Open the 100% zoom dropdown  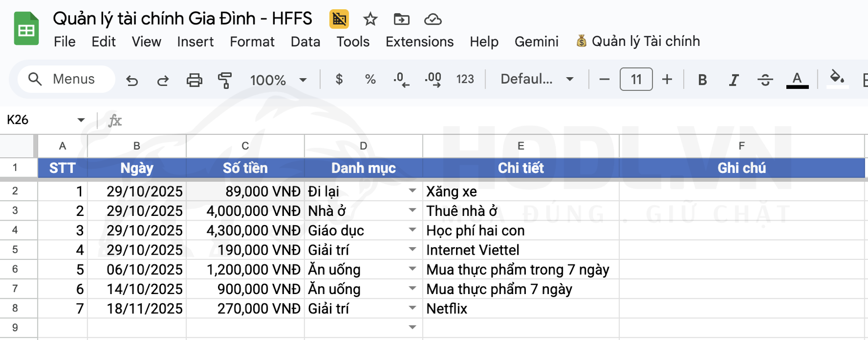(278, 80)
